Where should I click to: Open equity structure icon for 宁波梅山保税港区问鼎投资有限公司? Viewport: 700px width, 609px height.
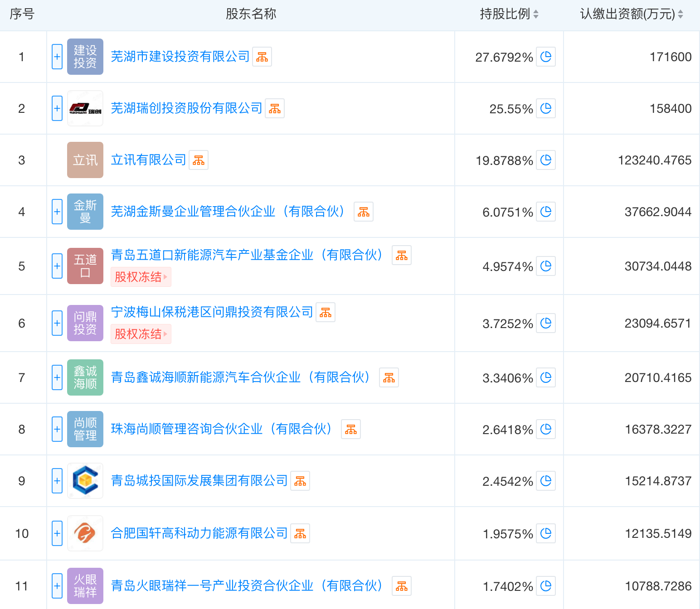(x=326, y=312)
